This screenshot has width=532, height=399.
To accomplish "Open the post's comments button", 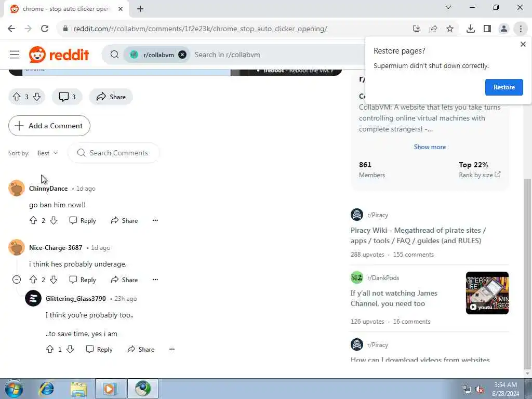I will click(67, 97).
